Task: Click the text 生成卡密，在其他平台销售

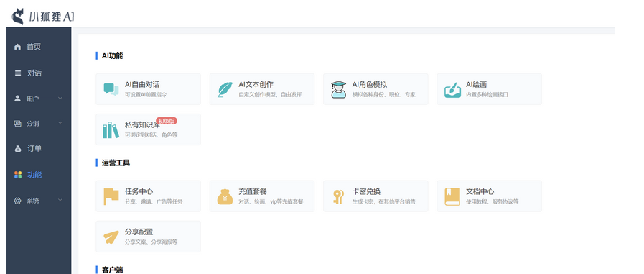Action: [x=384, y=201]
